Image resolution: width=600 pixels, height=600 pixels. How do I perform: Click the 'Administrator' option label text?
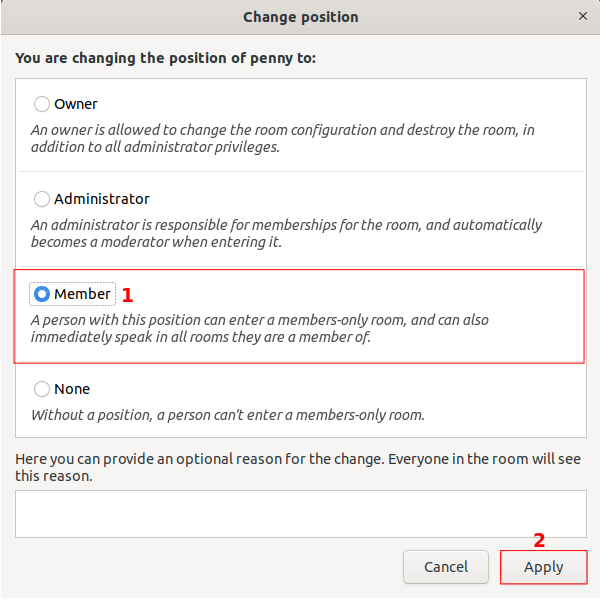pyautogui.click(x=102, y=199)
